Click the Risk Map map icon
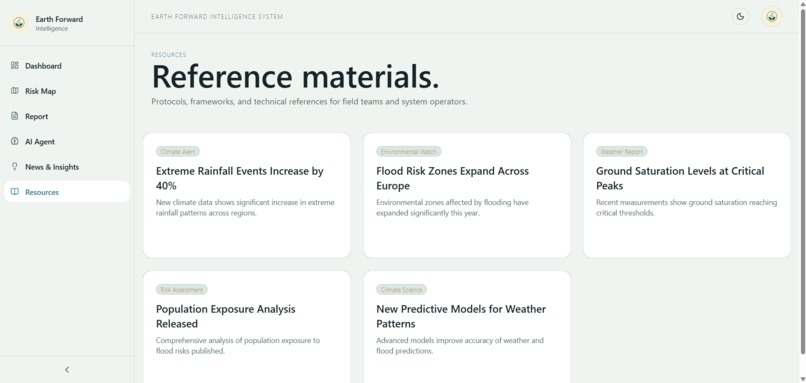 [x=14, y=91]
